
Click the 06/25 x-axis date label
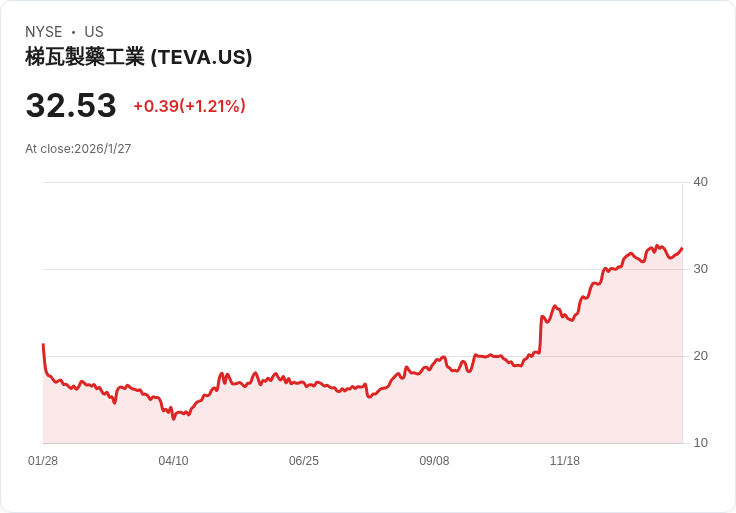point(304,461)
